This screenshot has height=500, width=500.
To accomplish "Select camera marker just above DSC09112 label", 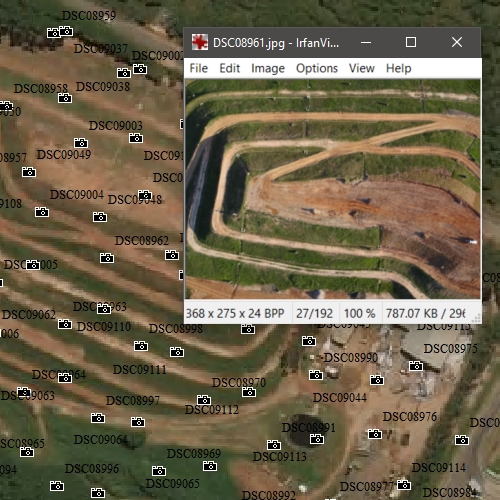I will (x=204, y=400).
